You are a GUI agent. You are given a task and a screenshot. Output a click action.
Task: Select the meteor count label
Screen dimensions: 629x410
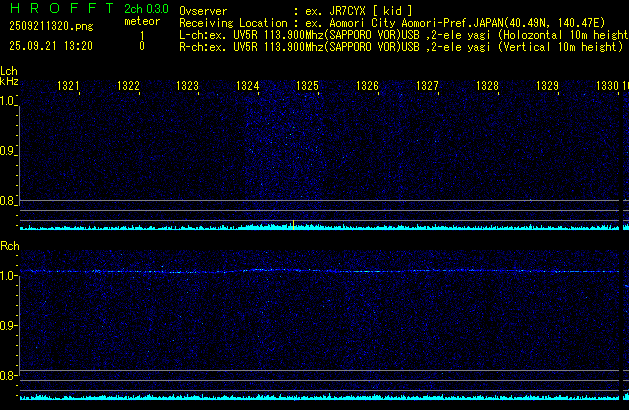point(141,21)
